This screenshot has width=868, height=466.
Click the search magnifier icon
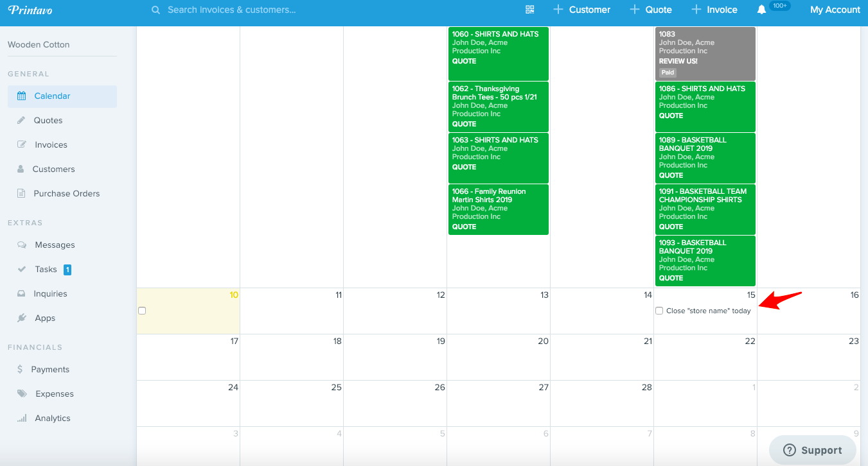[x=155, y=10]
